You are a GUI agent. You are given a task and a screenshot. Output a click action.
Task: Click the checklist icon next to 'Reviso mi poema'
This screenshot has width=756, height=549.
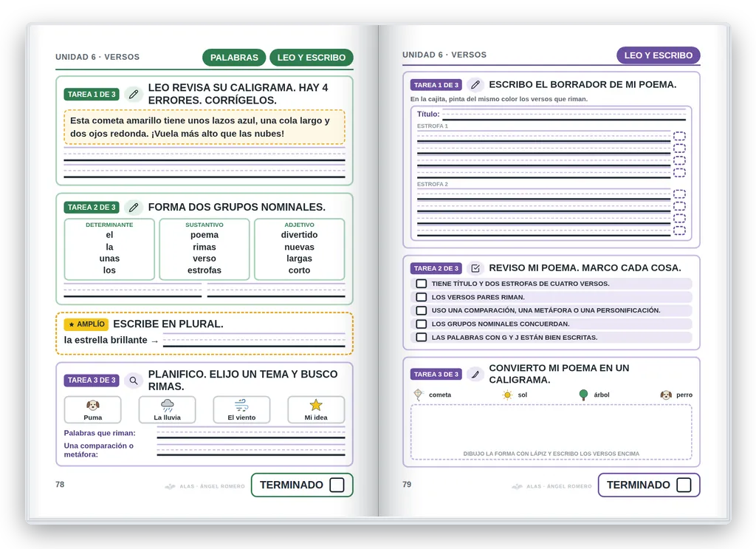click(475, 268)
